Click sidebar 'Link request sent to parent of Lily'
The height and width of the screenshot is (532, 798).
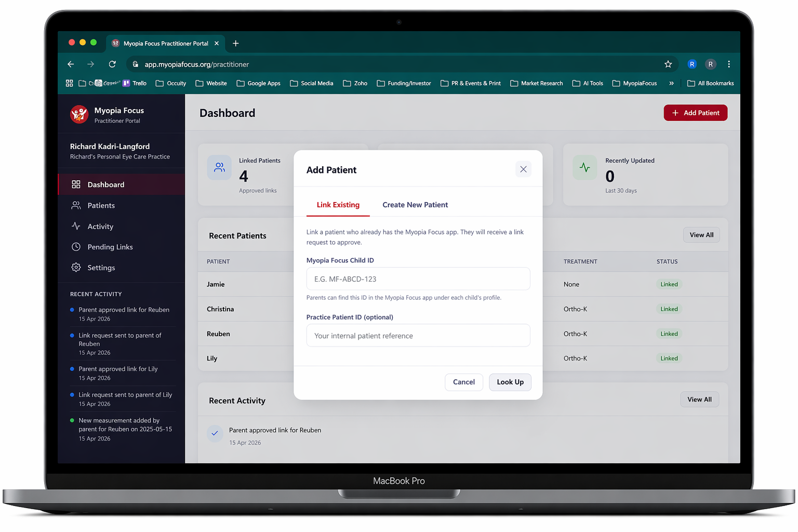point(125,395)
